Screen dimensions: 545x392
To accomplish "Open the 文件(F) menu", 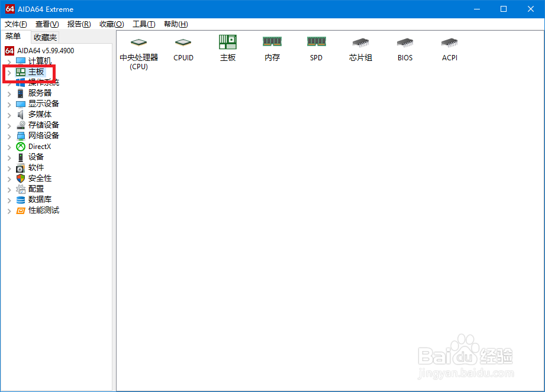I will (15, 24).
